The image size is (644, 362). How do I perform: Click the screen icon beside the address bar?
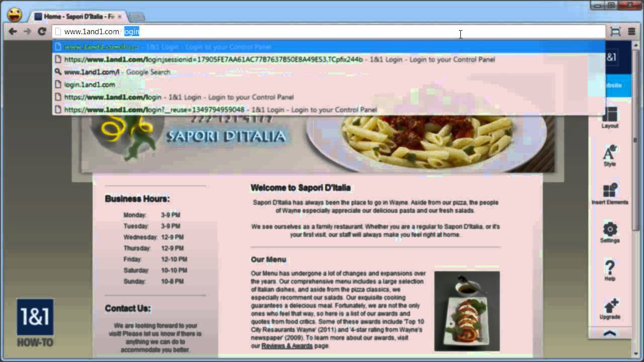pos(615,32)
